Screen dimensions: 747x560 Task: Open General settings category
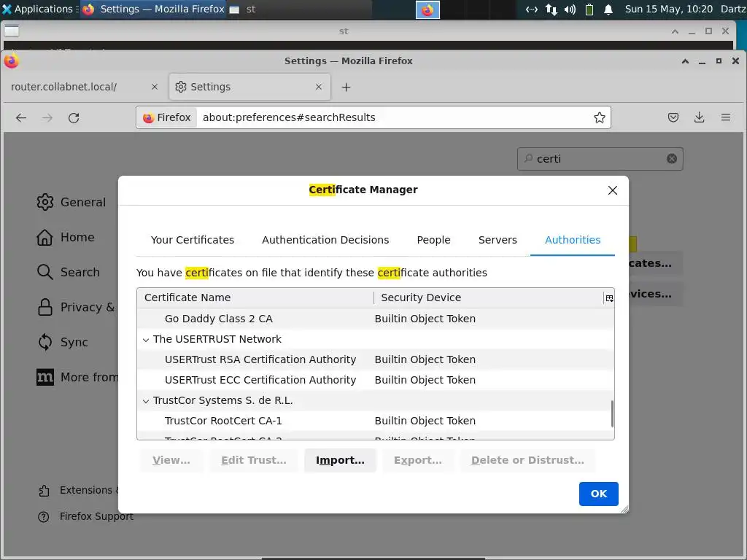[x=71, y=202]
